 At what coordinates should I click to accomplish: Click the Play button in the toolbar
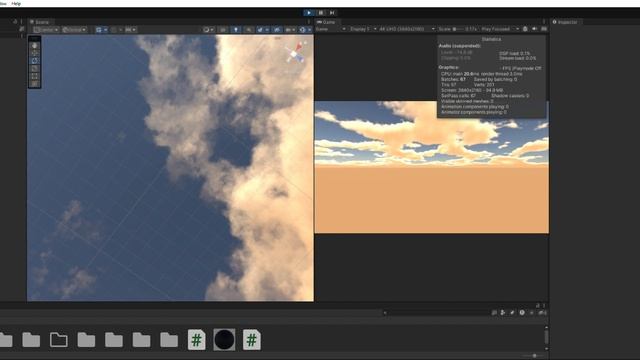point(309,13)
